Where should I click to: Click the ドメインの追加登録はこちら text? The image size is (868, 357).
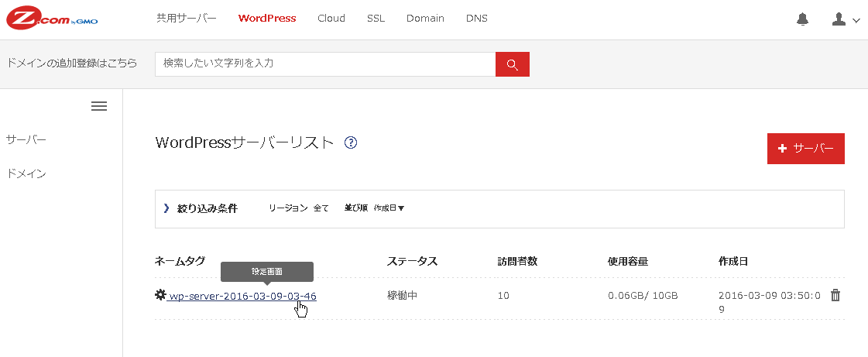[71, 63]
